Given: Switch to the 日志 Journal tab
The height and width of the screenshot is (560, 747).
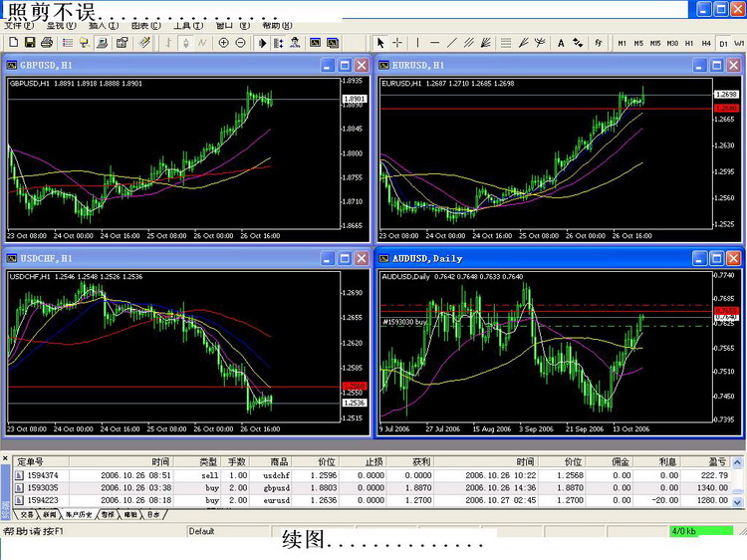Looking at the screenshot, I should pyautogui.click(x=153, y=515).
